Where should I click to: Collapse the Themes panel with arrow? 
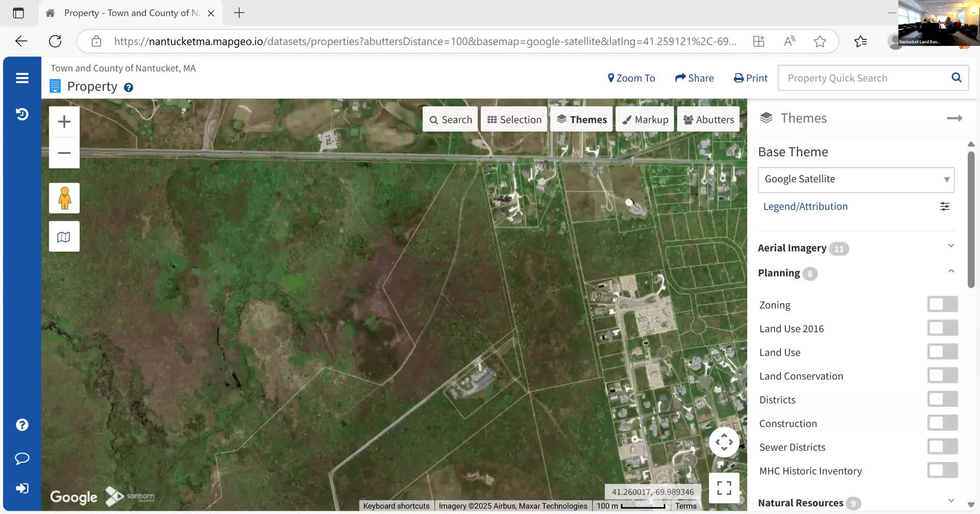[954, 118]
